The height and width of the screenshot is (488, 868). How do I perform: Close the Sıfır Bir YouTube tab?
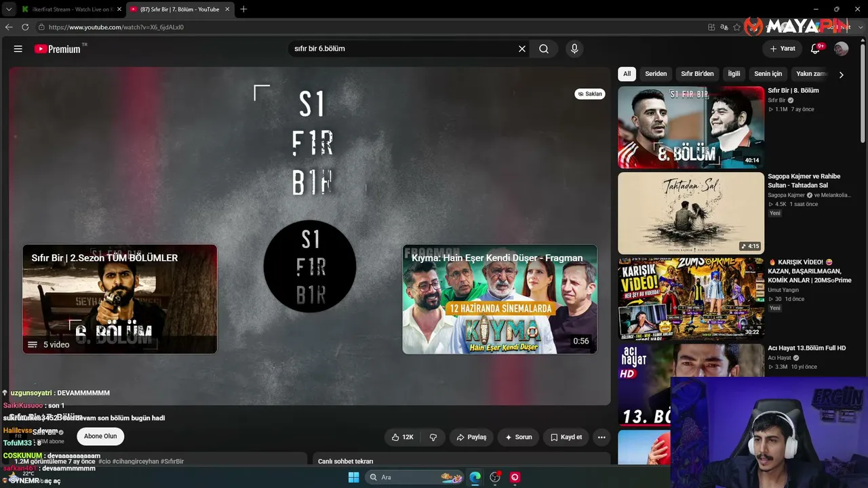click(x=227, y=9)
